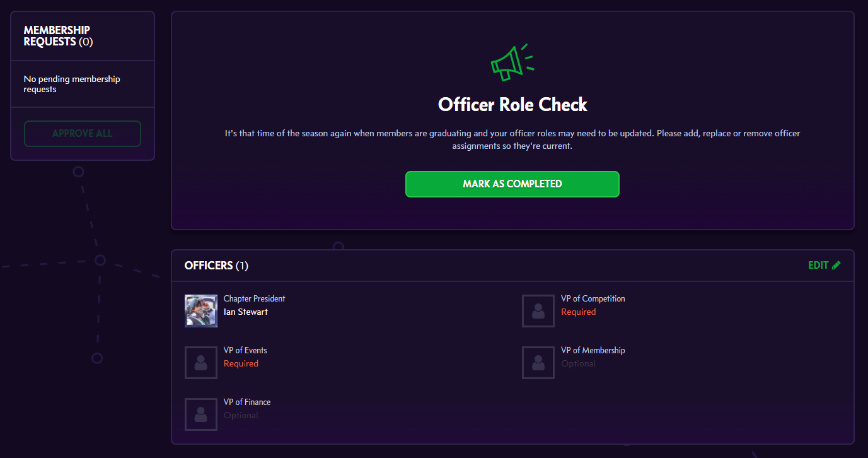Click Optional under VP of Membership
868x458 pixels.
point(579,363)
